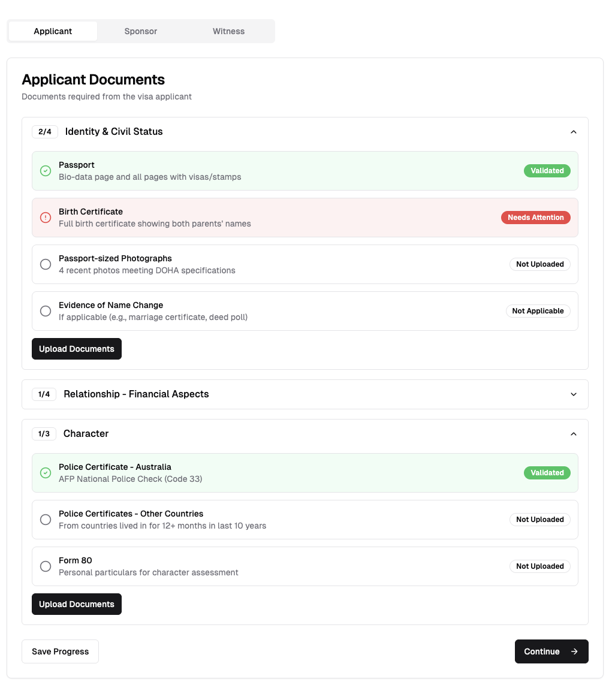Click the circle icon next to Evidence of Name Change
Viewport: 615px width, 700px height.
46,311
